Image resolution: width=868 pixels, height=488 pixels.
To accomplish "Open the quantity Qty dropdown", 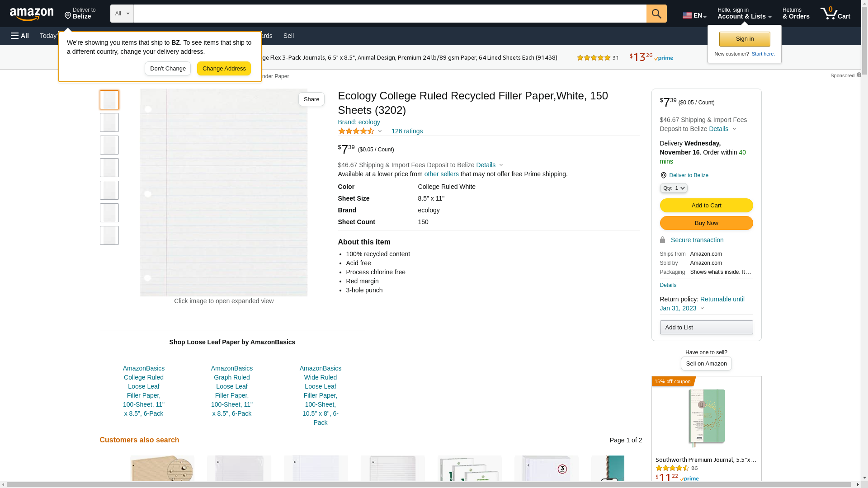I will 673,188.
